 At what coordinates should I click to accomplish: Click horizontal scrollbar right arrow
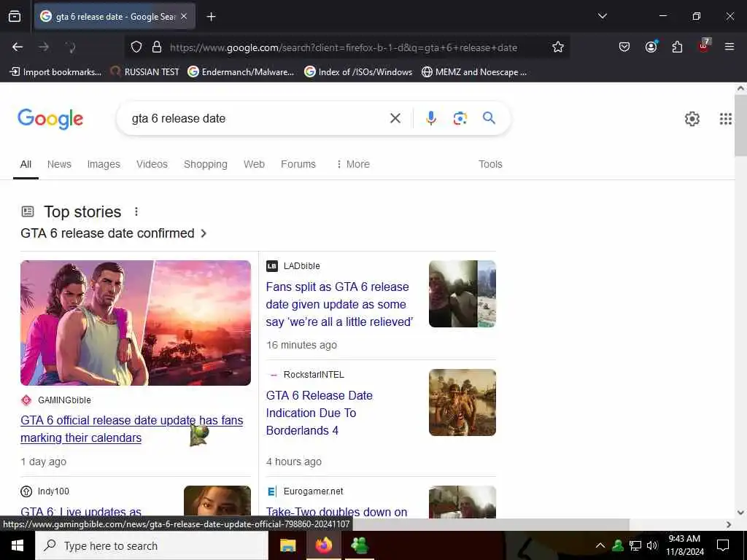coord(729,524)
